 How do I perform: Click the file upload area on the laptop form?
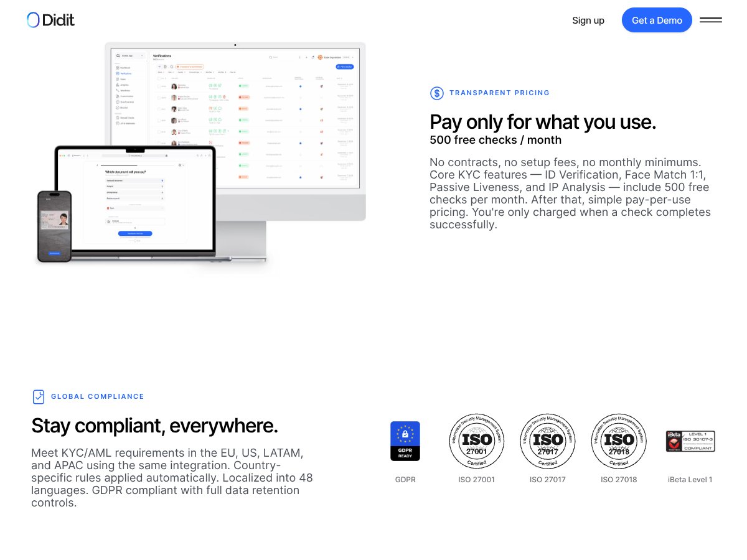135,222
